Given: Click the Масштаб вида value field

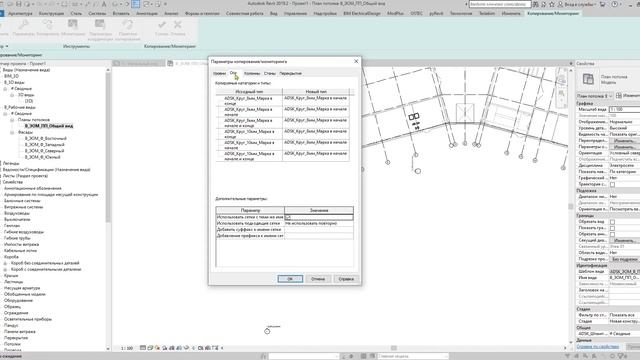Looking at the screenshot, I should pos(624,109).
